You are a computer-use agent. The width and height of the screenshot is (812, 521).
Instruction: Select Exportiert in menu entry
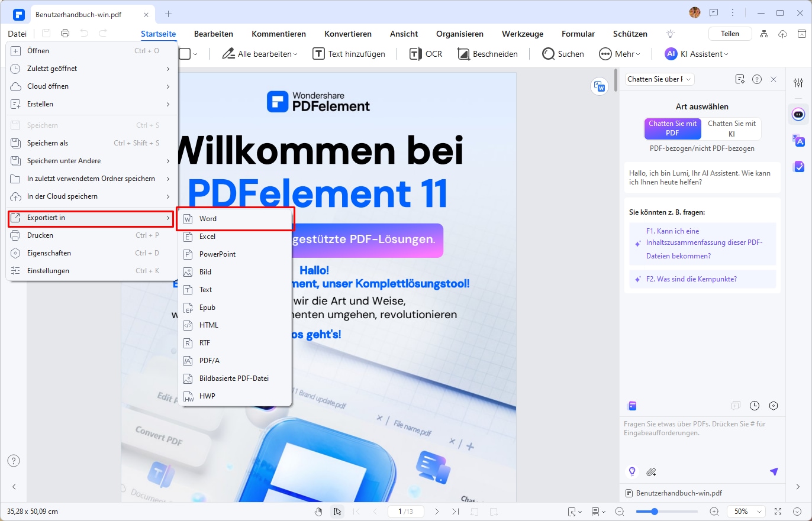[x=92, y=218]
